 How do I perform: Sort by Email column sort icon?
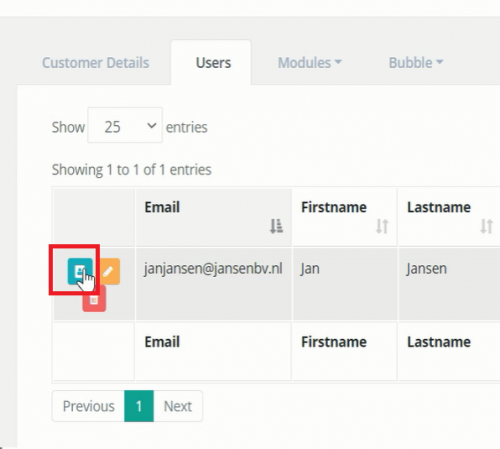coord(276,226)
